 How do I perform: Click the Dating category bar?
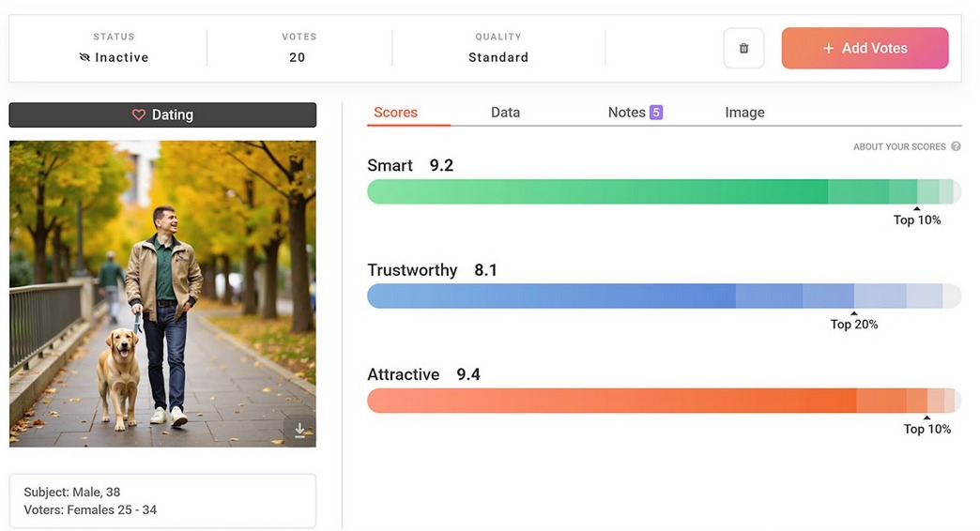tap(162, 115)
